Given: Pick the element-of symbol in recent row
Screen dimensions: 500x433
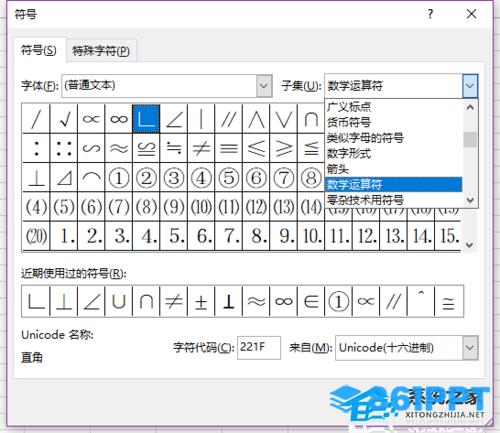Looking at the screenshot, I should pyautogui.click(x=311, y=301).
